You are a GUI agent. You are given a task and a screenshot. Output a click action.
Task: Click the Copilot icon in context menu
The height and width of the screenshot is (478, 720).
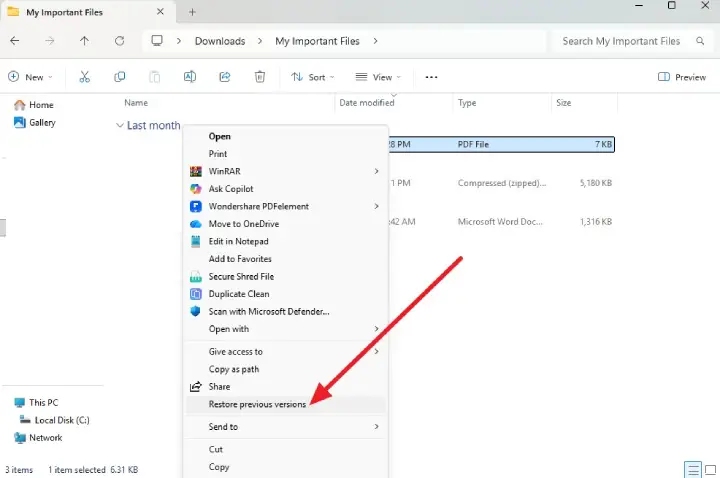click(196, 189)
